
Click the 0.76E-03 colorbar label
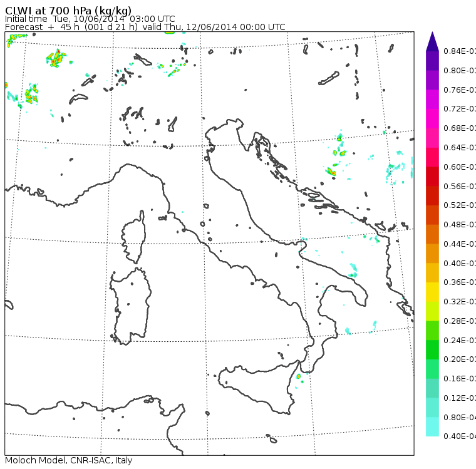point(460,90)
